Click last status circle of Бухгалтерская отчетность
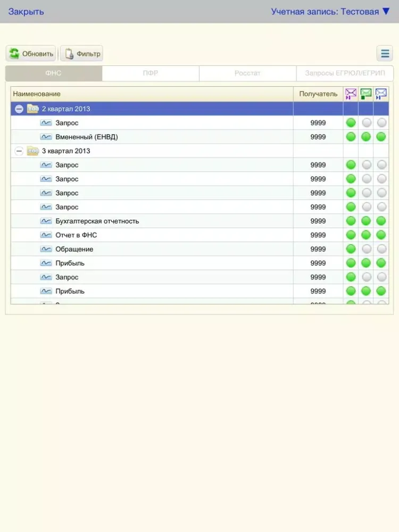 tap(381, 221)
